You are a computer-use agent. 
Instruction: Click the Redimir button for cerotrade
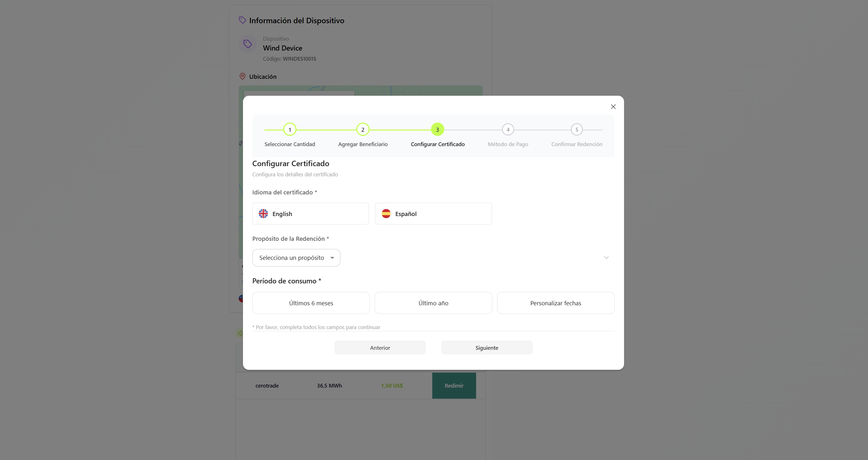454,386
